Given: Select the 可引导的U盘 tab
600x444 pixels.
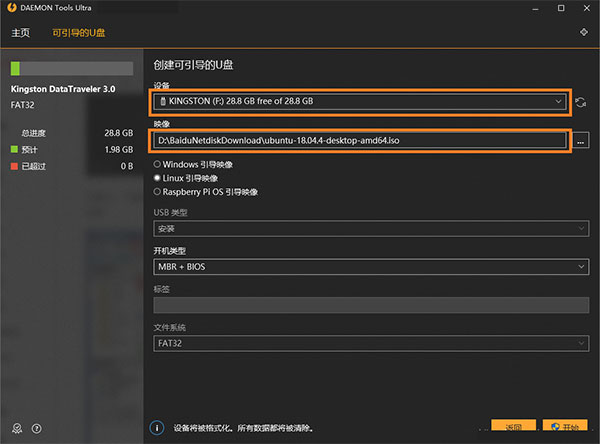Looking at the screenshot, I should pos(80,33).
